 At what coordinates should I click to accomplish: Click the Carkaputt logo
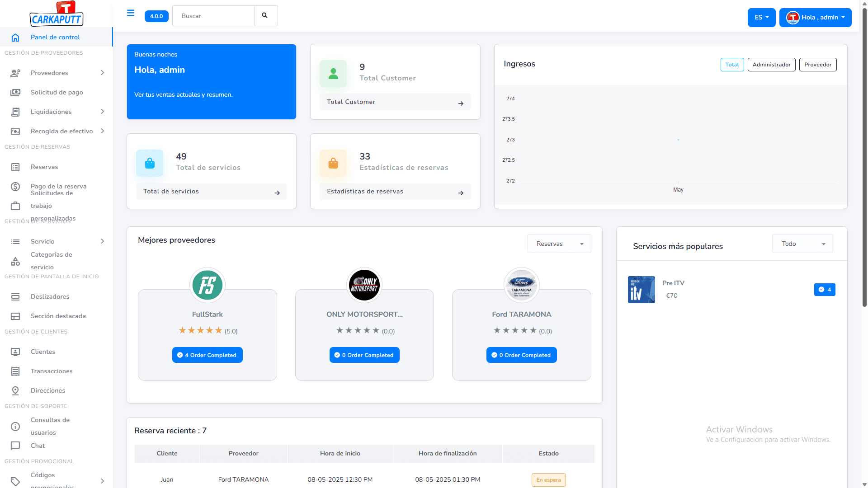click(57, 14)
